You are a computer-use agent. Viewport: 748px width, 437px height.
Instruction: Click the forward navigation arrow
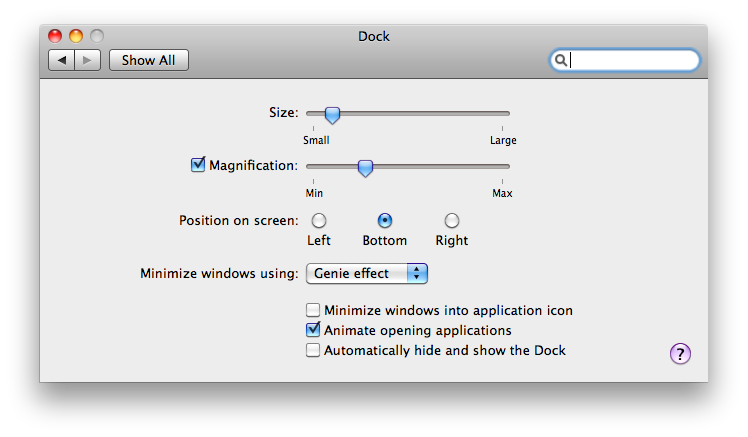pyautogui.click(x=87, y=60)
